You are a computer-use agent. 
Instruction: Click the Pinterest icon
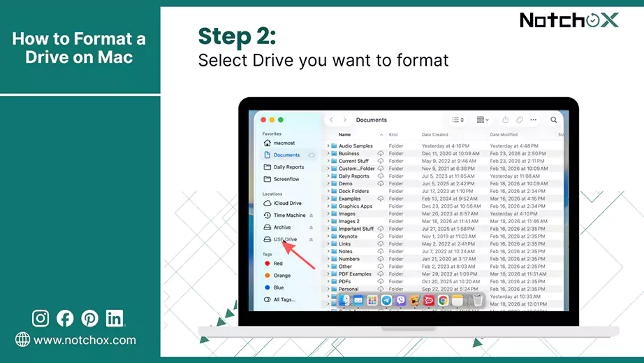pyautogui.click(x=89, y=318)
